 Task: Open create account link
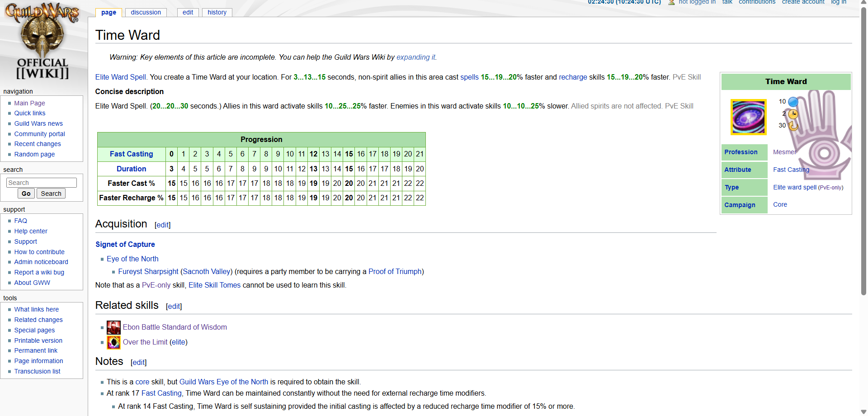(x=803, y=2)
